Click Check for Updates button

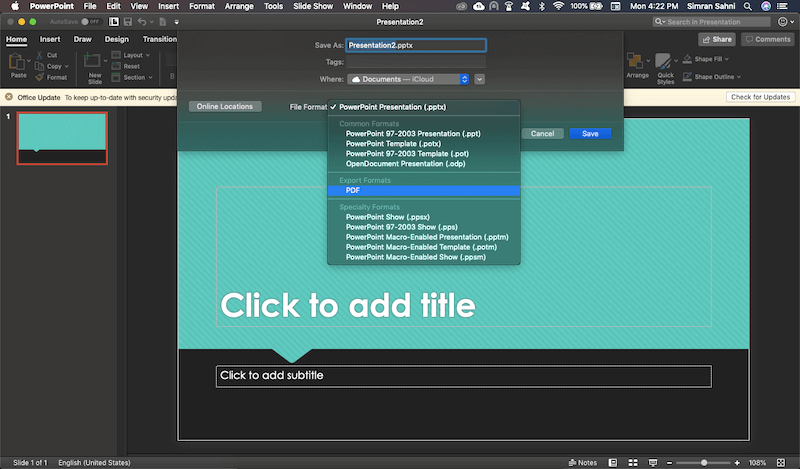pos(760,97)
